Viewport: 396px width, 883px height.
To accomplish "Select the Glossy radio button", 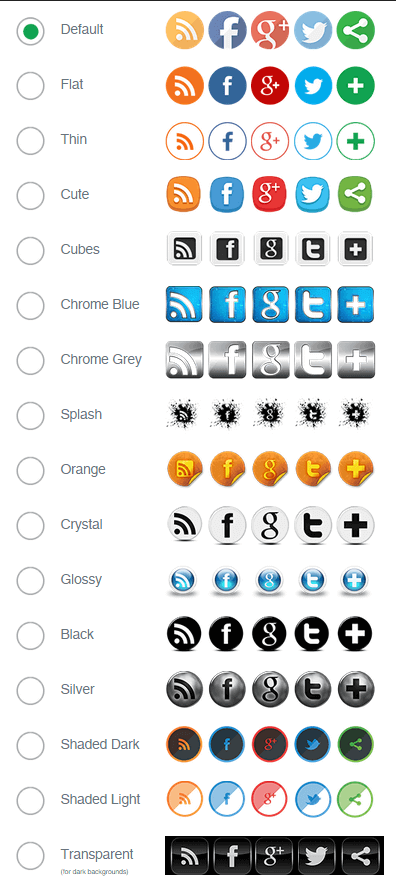I will pyautogui.click(x=30, y=581).
